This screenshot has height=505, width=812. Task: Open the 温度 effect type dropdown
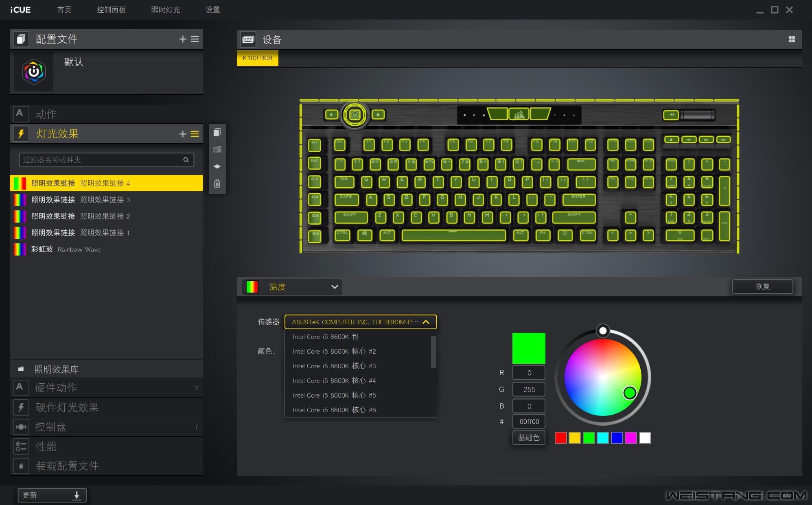tap(292, 286)
